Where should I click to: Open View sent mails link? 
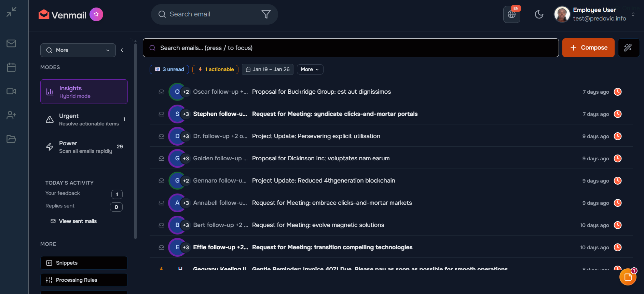click(x=78, y=221)
